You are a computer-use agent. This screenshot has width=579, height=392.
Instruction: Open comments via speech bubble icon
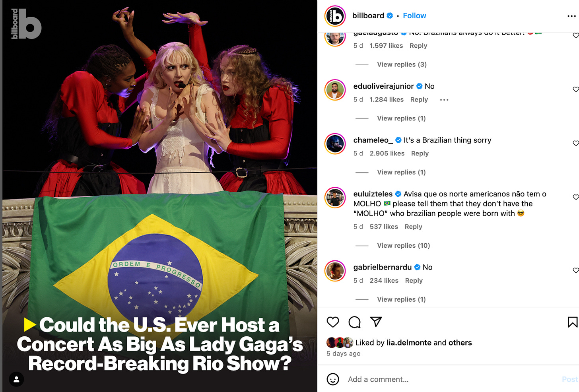tap(354, 322)
